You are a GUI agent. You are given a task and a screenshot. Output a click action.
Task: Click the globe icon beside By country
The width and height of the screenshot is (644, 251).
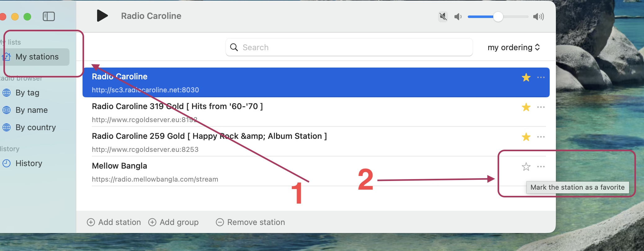(7, 127)
